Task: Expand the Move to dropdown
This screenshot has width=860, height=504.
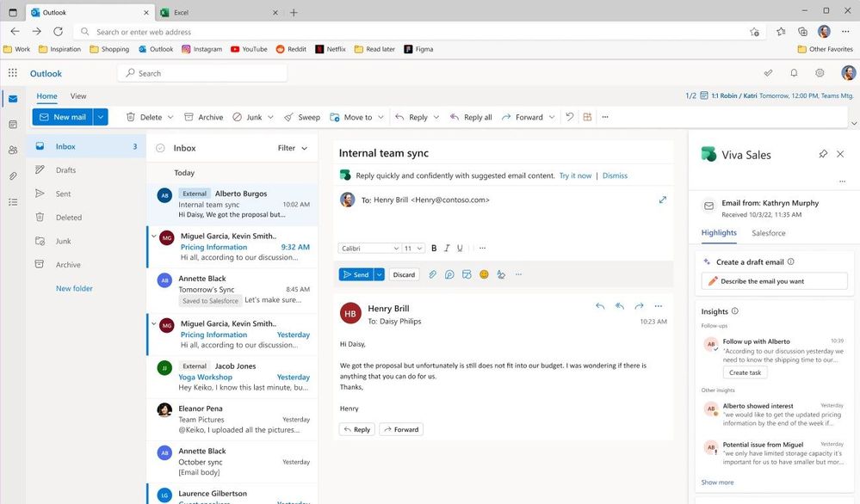Action: click(x=381, y=117)
